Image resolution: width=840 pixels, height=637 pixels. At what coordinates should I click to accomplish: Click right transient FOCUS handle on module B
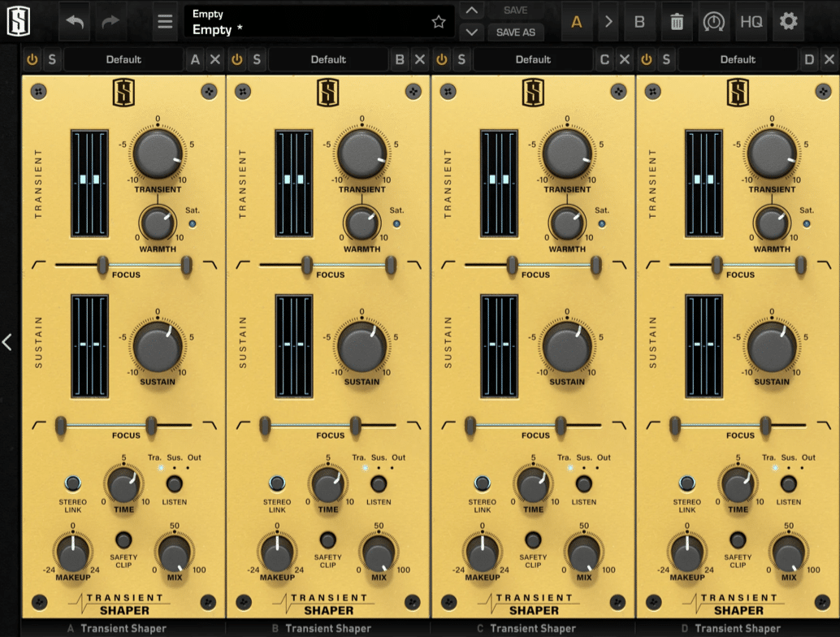pyautogui.click(x=391, y=265)
